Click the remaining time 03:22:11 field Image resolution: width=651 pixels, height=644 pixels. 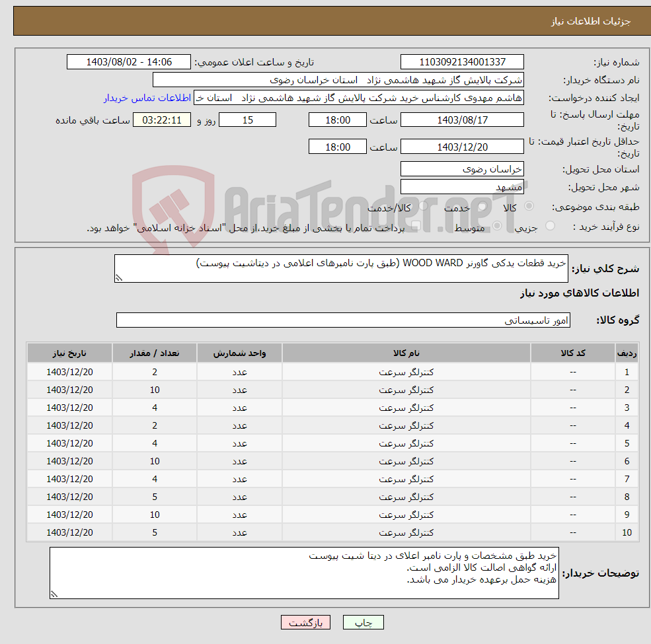point(162,120)
